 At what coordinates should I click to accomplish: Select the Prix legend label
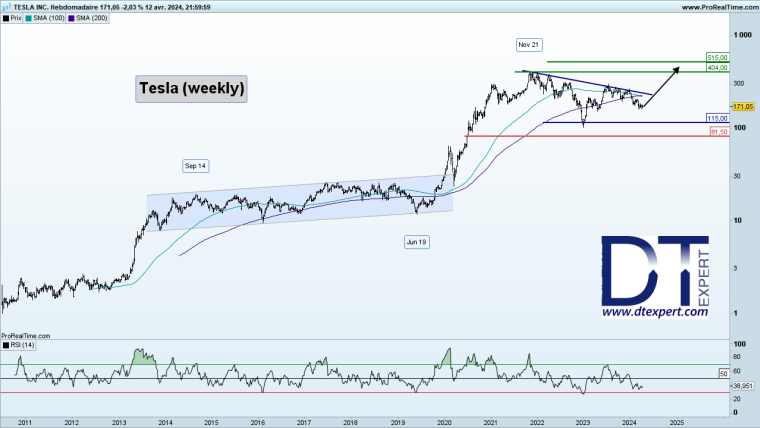pos(16,18)
